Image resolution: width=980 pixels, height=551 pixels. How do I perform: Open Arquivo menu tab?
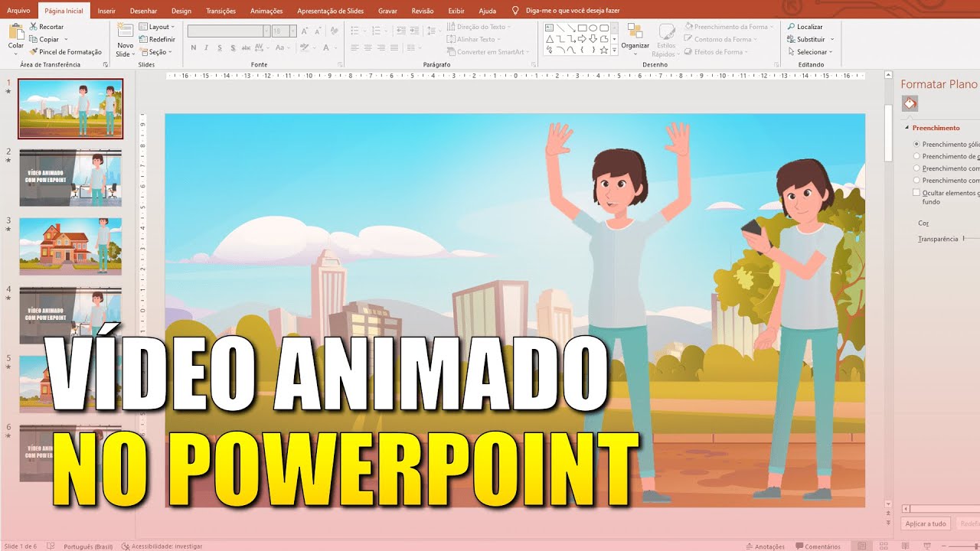click(18, 11)
